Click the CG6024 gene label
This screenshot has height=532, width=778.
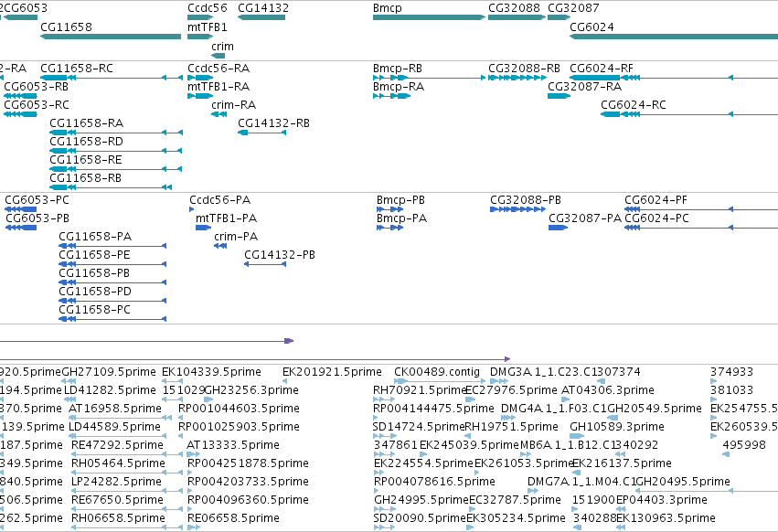[x=591, y=27]
